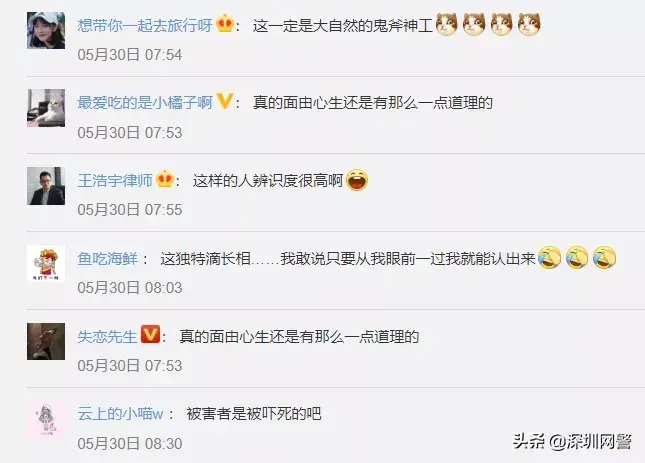Click the first cat emoji after 鬼斧神工
This screenshot has height=463, width=645.
(447, 24)
